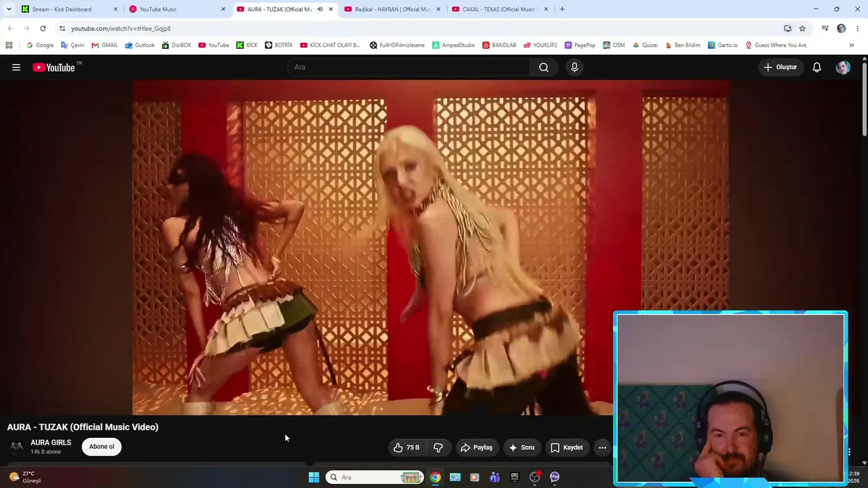Open the FullHDFilmizlesene bookmark

397,45
